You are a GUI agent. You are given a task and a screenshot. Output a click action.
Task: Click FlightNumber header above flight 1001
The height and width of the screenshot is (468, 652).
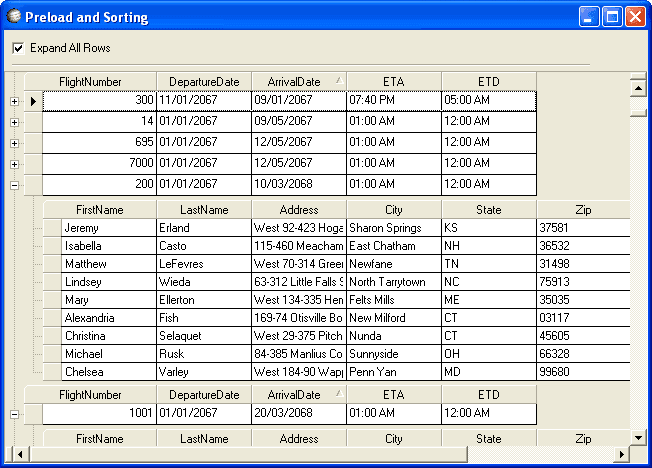(x=90, y=394)
